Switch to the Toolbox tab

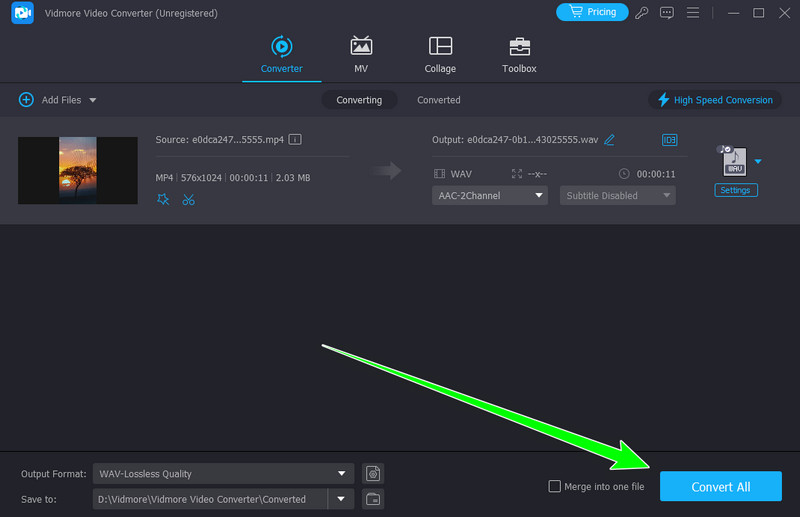point(519,56)
